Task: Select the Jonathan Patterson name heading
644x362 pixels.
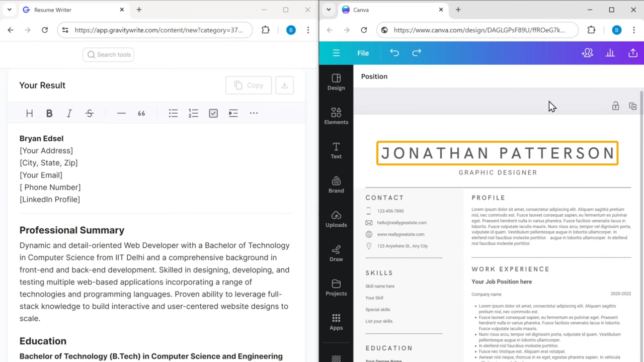Action: 498,153
